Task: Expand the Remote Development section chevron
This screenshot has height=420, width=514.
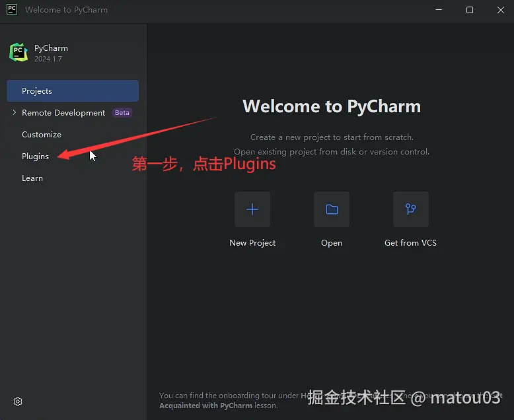Action: tap(14, 112)
